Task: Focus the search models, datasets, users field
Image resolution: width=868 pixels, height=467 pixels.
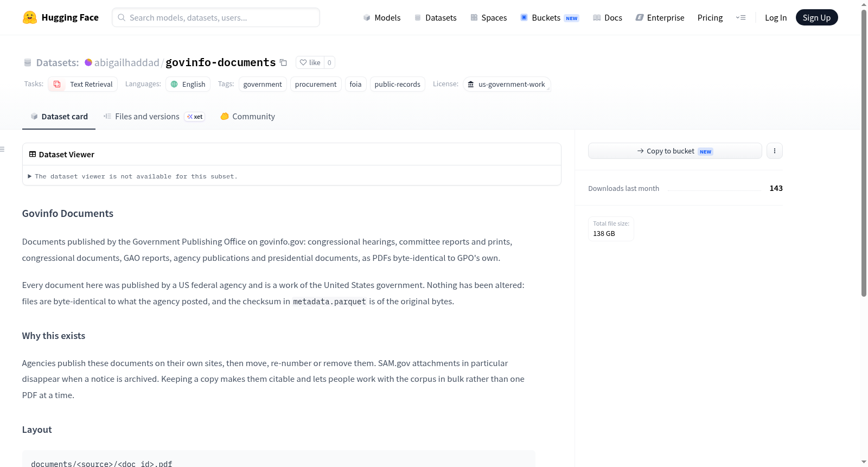Action: click(x=216, y=17)
